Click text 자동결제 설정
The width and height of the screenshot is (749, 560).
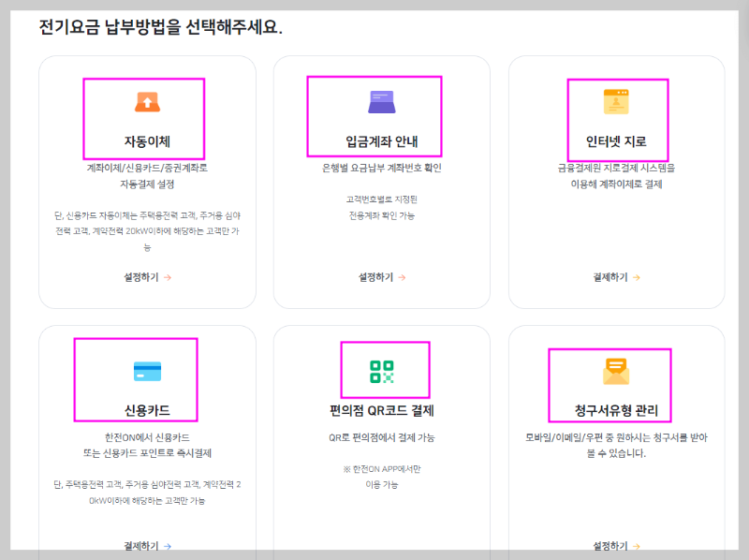[x=147, y=184]
